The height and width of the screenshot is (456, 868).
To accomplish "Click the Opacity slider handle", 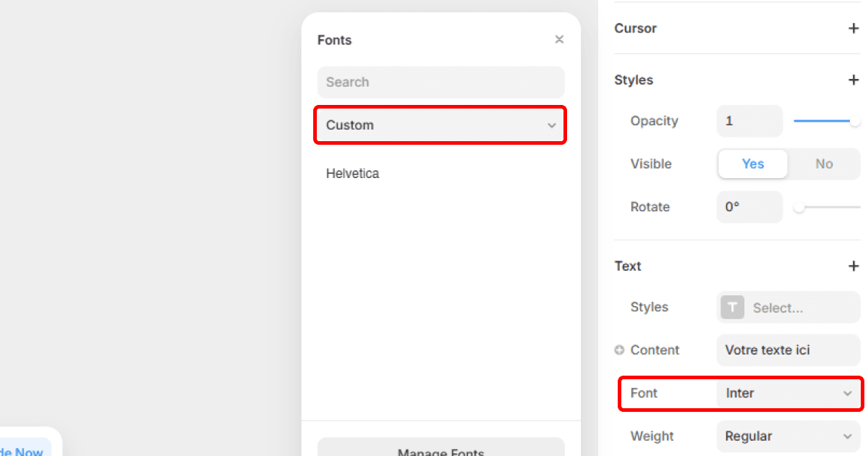I will [856, 121].
